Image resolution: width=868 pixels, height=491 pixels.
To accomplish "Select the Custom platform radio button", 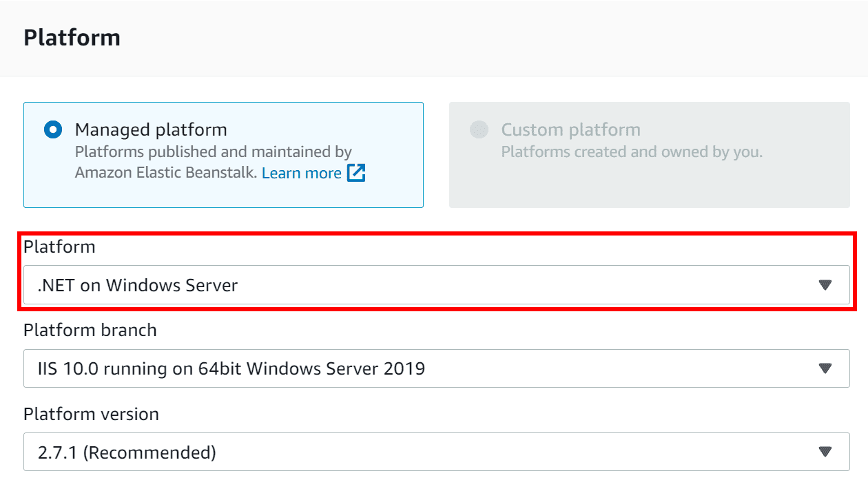I will 479,129.
